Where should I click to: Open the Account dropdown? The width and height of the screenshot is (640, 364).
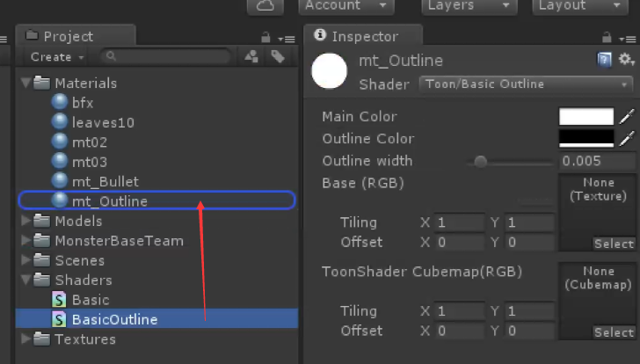[346, 5]
